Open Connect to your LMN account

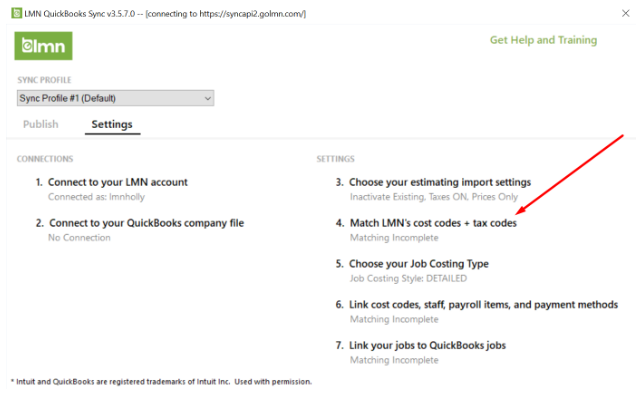point(118,182)
